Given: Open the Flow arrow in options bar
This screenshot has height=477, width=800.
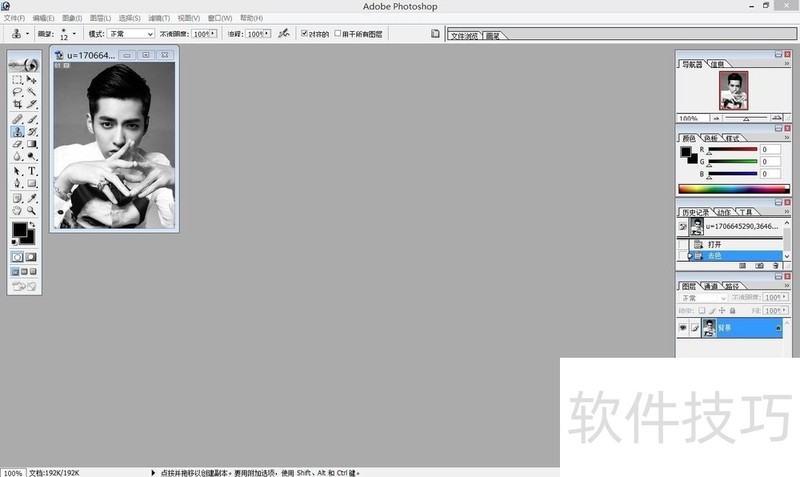Looking at the screenshot, I should point(267,34).
